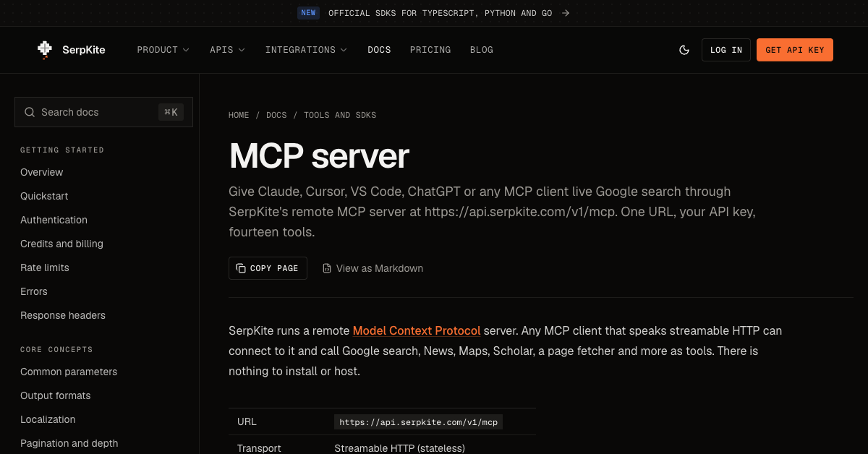This screenshot has width=868, height=454.
Task: Expand the Integrations dropdown menu
Action: click(306, 50)
